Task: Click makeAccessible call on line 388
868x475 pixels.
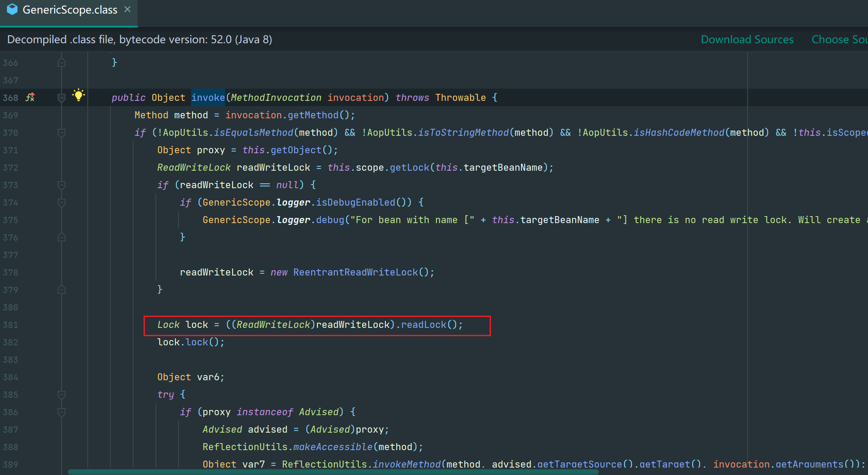Action: (333, 447)
